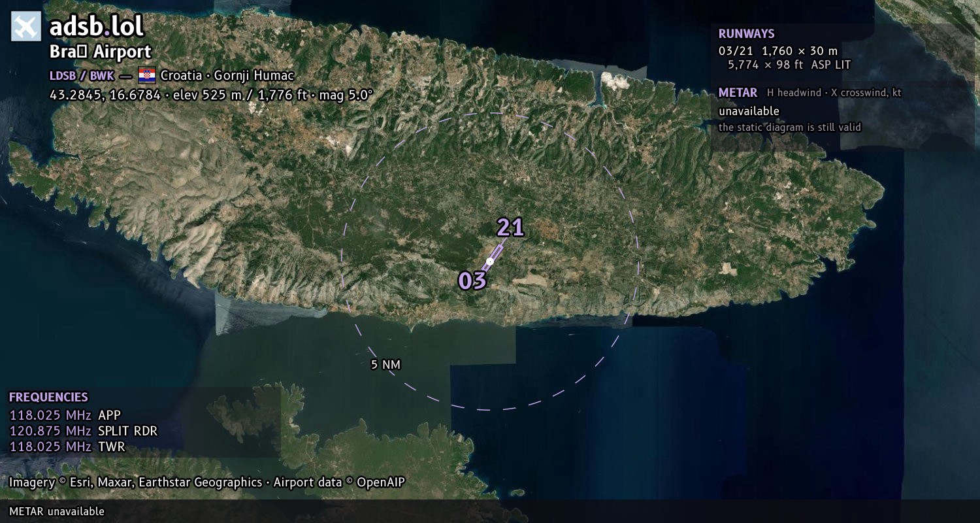Image resolution: width=980 pixels, height=523 pixels.
Task: Click 'the static diagram is still valid' note
Action: tap(790, 127)
